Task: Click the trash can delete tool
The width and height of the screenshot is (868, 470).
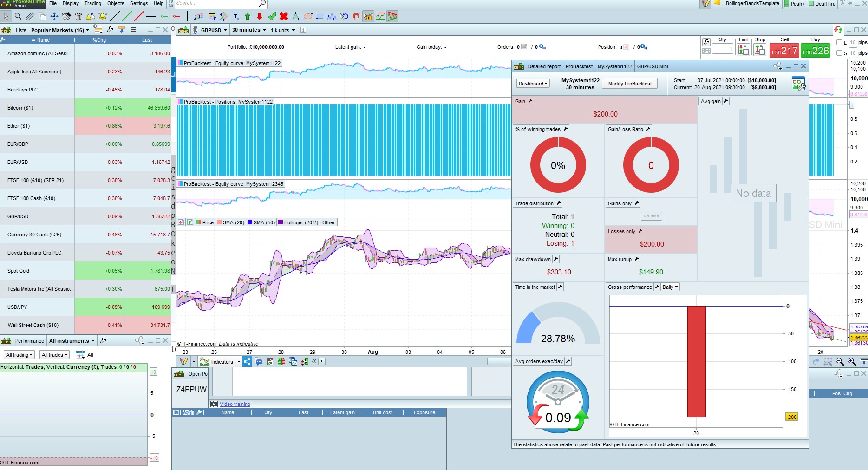Action: (x=78, y=17)
